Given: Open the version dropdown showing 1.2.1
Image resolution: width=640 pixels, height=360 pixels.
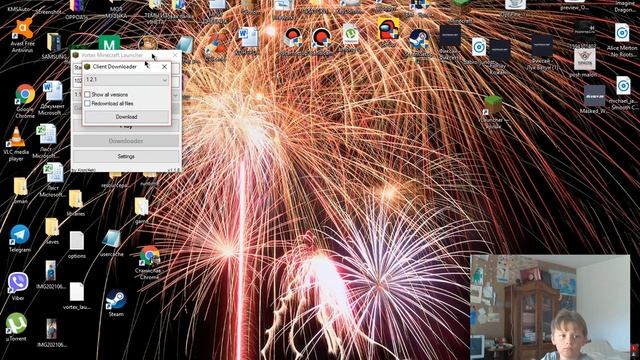Looking at the screenshot, I should click(x=126, y=80).
